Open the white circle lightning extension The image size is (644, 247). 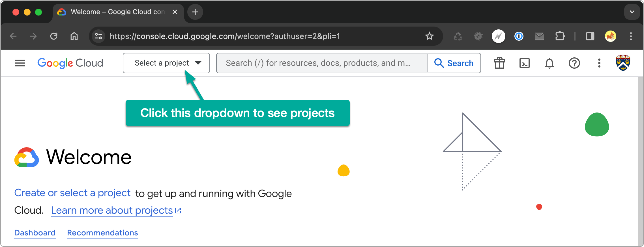pos(499,36)
